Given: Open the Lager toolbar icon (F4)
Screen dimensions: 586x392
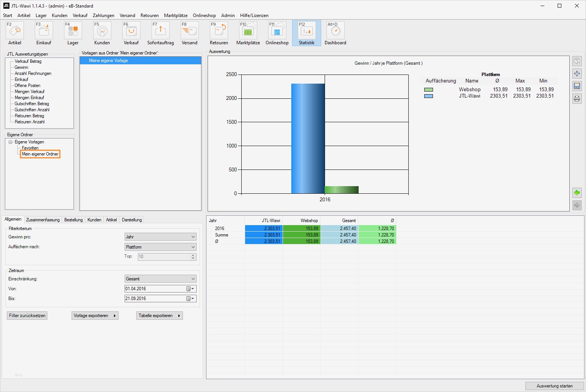Looking at the screenshot, I should [x=73, y=30].
